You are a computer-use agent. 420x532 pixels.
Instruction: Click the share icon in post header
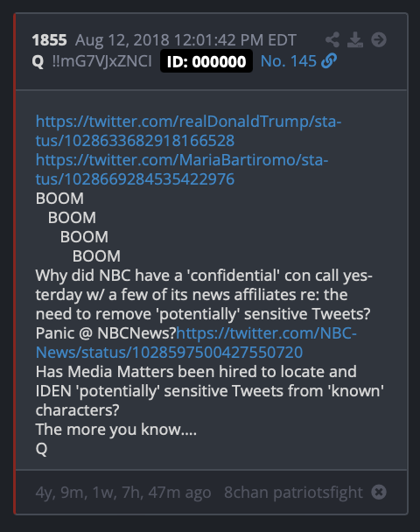coord(332,40)
